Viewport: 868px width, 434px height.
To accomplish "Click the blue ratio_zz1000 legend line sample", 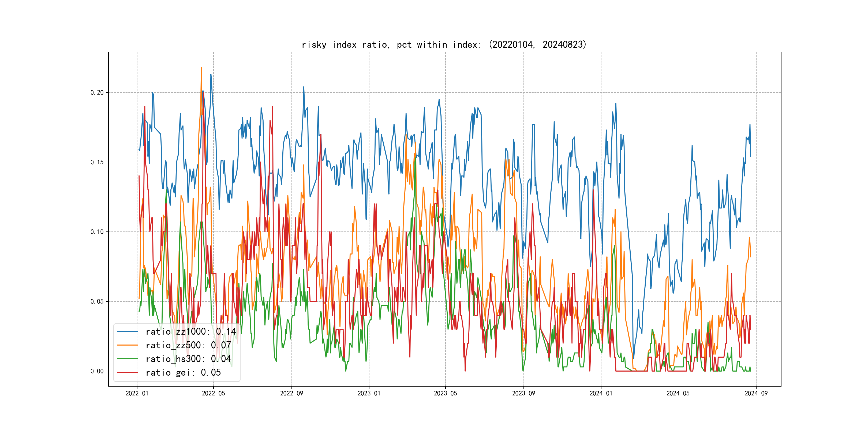I will tap(127, 332).
